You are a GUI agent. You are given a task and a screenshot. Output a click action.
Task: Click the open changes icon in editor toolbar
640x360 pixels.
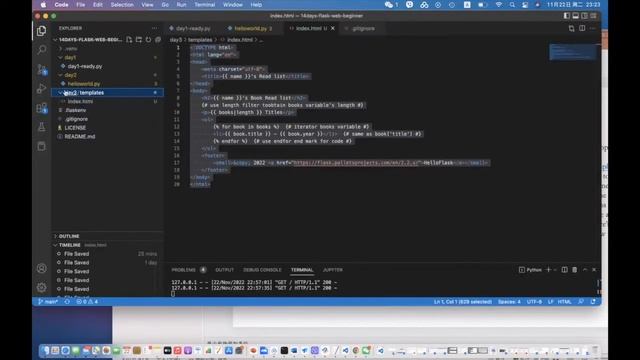click(571, 28)
